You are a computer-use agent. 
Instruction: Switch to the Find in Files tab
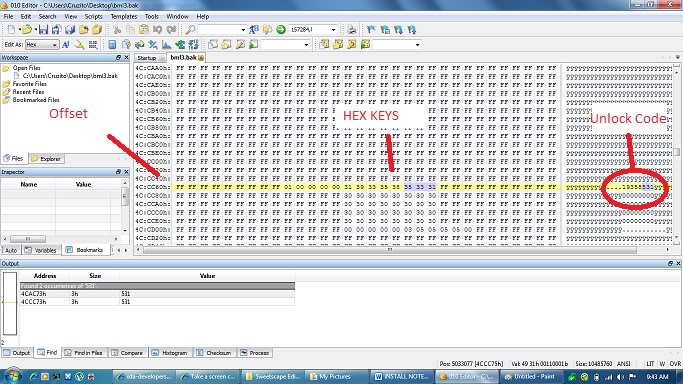(84, 353)
